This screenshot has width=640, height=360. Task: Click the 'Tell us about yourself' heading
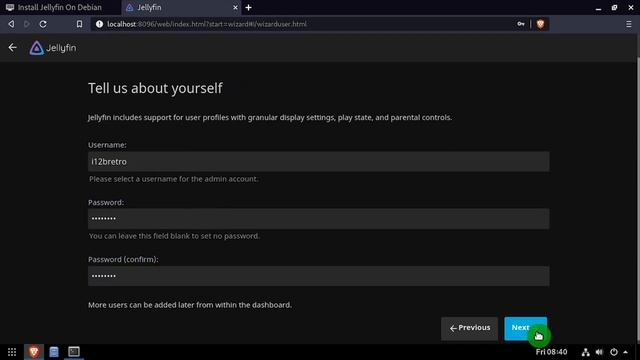pos(155,88)
